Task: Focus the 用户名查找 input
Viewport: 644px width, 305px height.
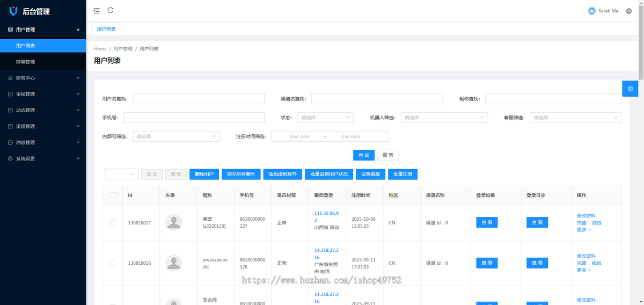Action: (x=199, y=99)
